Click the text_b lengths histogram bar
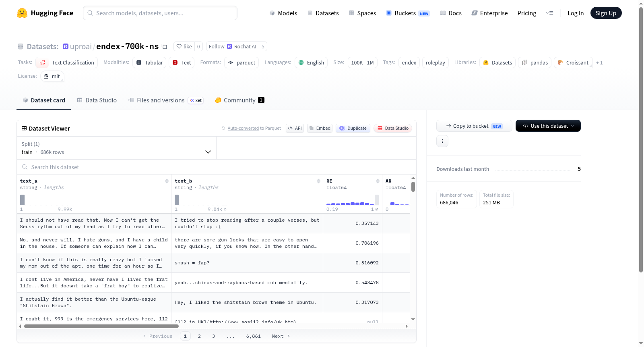The height and width of the screenshot is (347, 644). click(x=177, y=200)
